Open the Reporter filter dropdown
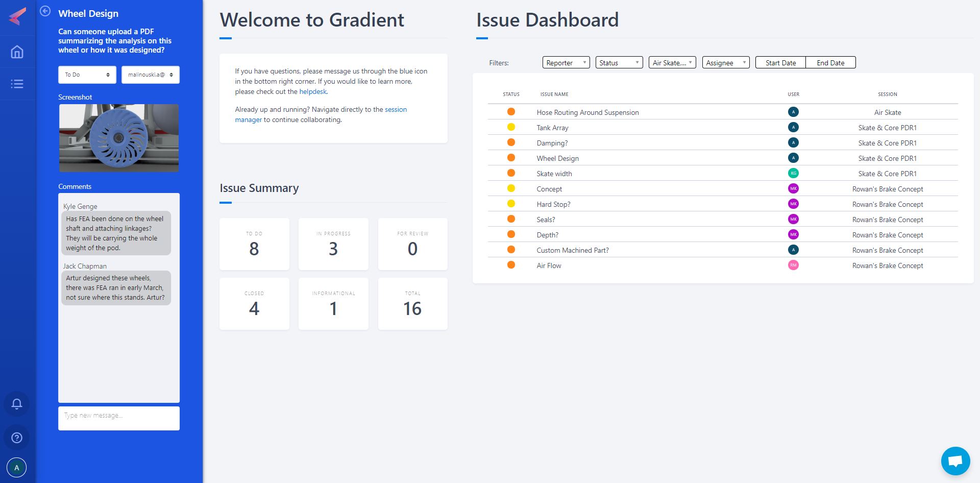The height and width of the screenshot is (483, 980). click(565, 62)
